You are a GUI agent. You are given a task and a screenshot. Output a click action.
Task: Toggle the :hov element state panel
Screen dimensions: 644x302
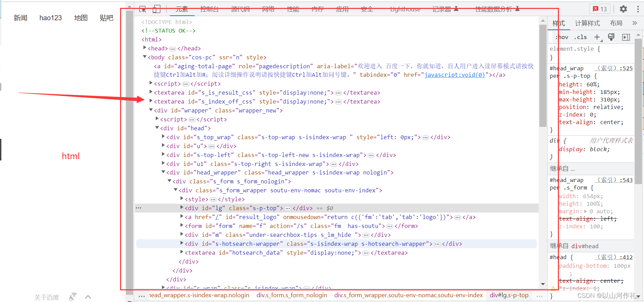562,37
